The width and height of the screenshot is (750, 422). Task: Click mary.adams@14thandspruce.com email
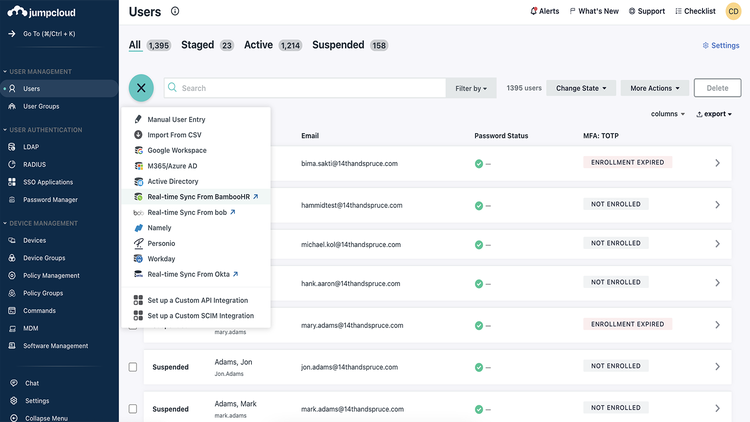coord(352,325)
